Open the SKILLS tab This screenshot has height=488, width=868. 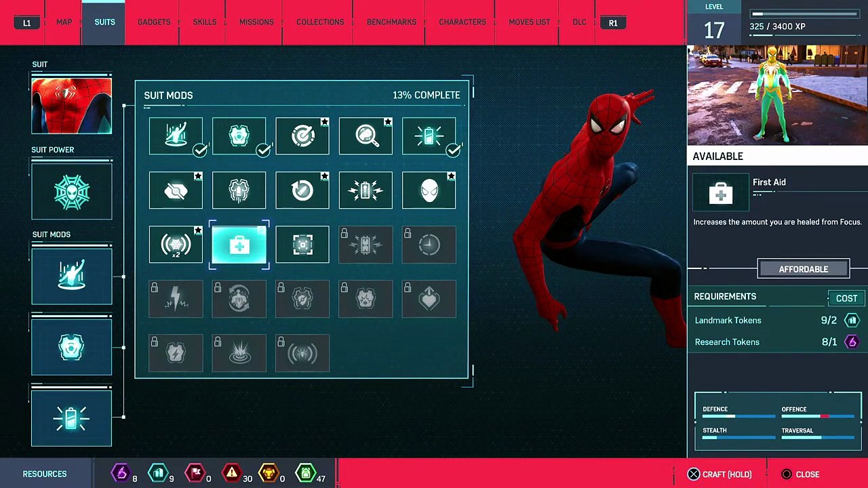coord(205,22)
